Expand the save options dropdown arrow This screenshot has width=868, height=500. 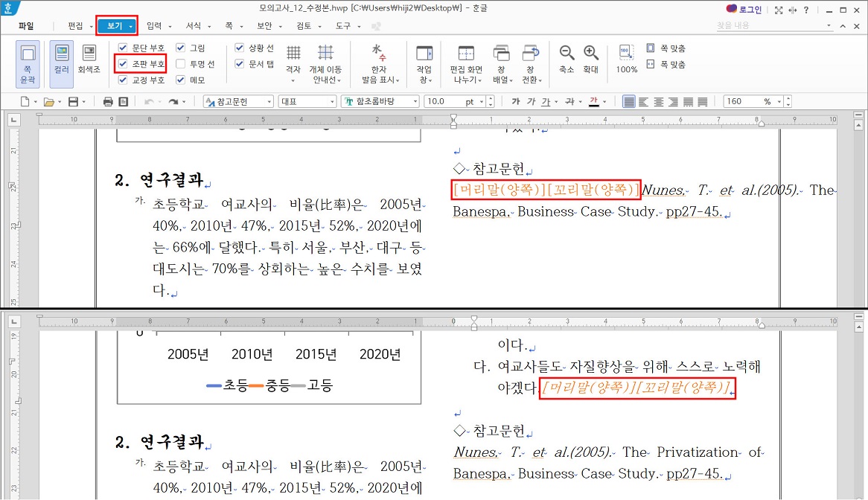coord(83,103)
